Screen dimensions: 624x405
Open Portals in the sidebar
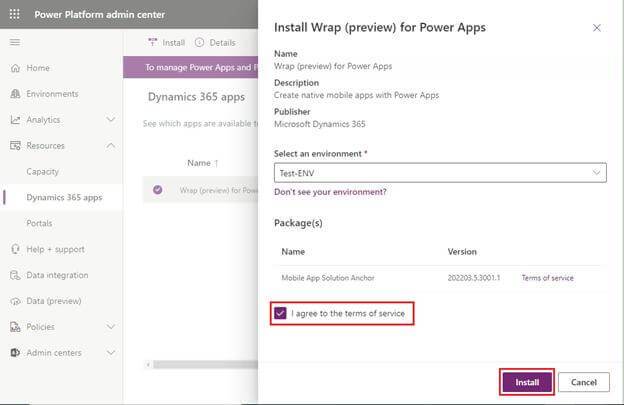[x=39, y=223]
